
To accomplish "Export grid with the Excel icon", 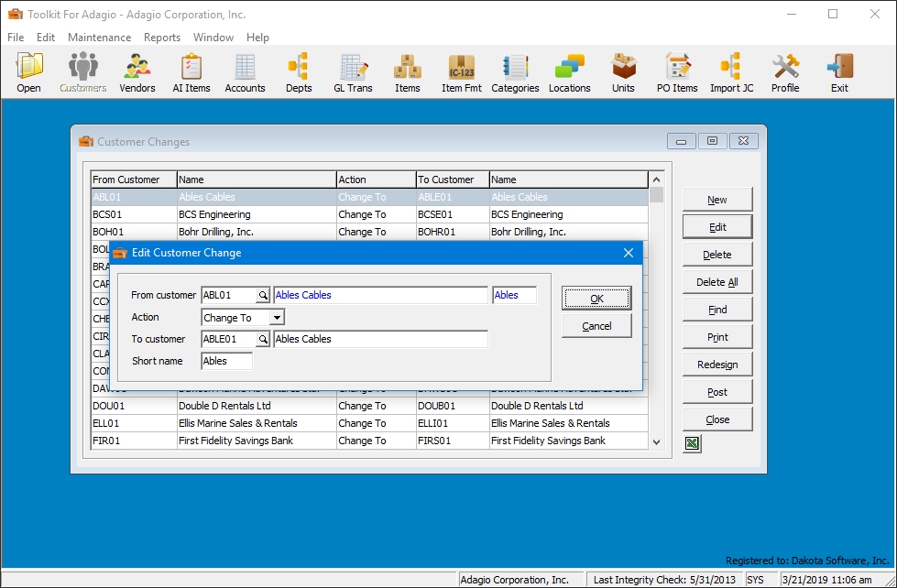I will tap(692, 443).
